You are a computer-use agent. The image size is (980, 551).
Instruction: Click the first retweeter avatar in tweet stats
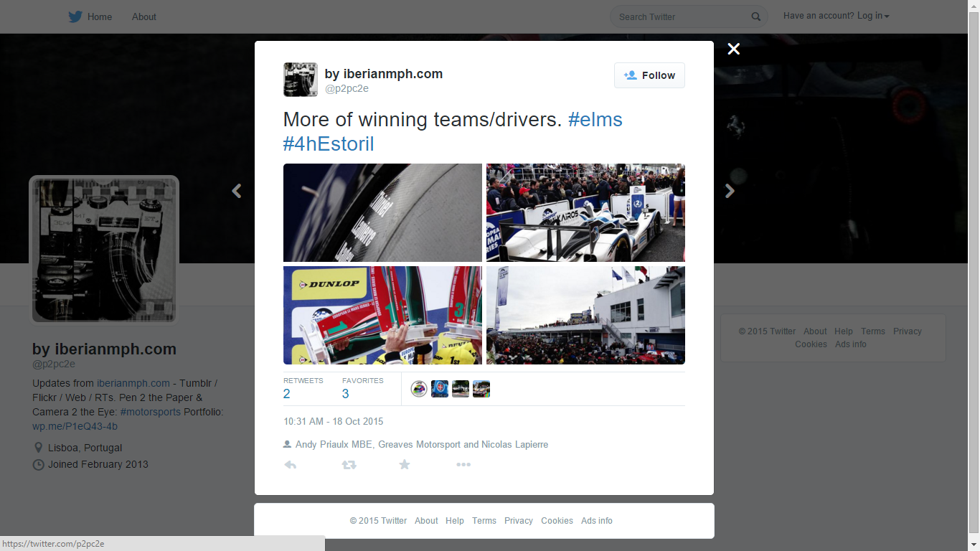tap(419, 389)
